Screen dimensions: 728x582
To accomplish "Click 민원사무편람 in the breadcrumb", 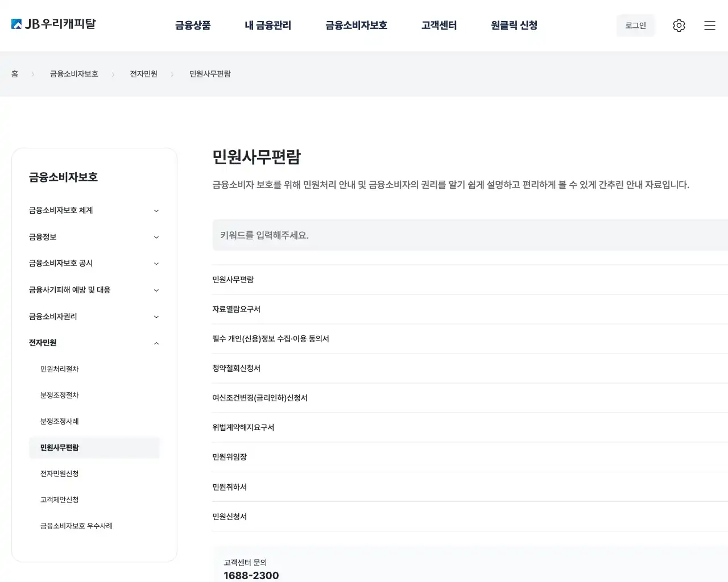I will click(210, 74).
